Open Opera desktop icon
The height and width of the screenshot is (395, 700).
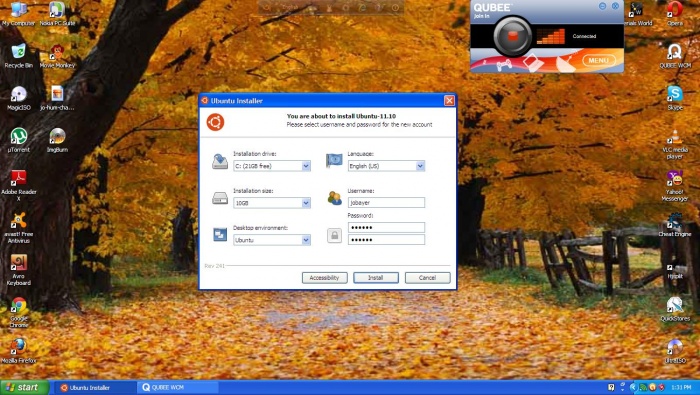coord(675,14)
